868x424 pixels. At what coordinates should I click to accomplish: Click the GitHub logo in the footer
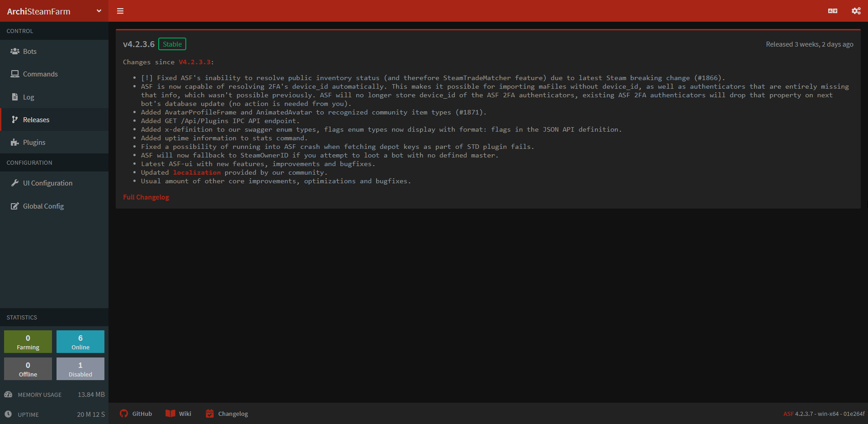(123, 413)
